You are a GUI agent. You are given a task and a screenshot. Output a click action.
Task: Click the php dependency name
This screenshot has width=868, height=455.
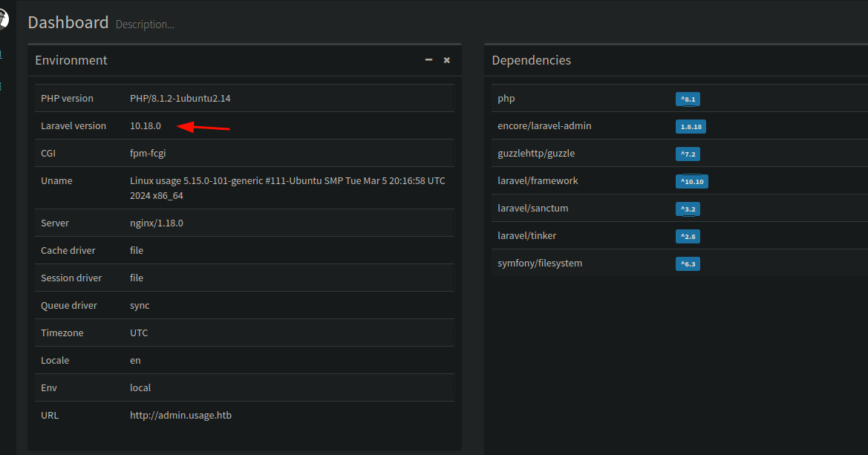click(x=506, y=99)
